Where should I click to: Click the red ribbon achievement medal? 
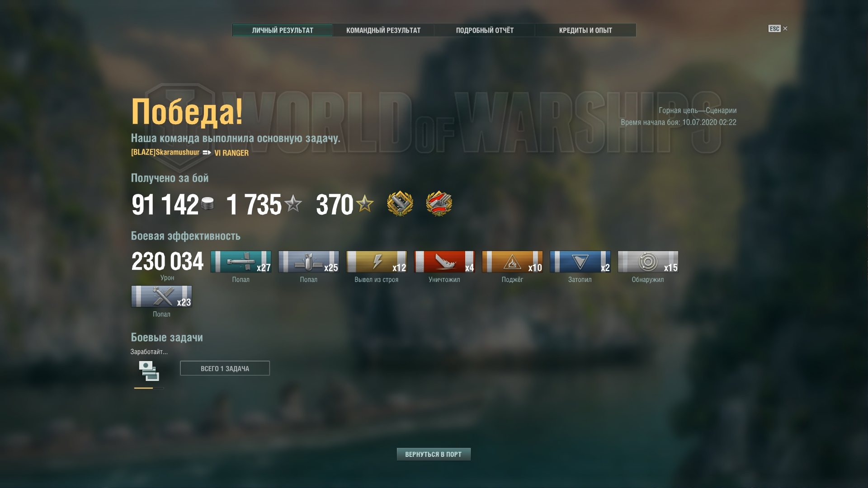pos(439,204)
